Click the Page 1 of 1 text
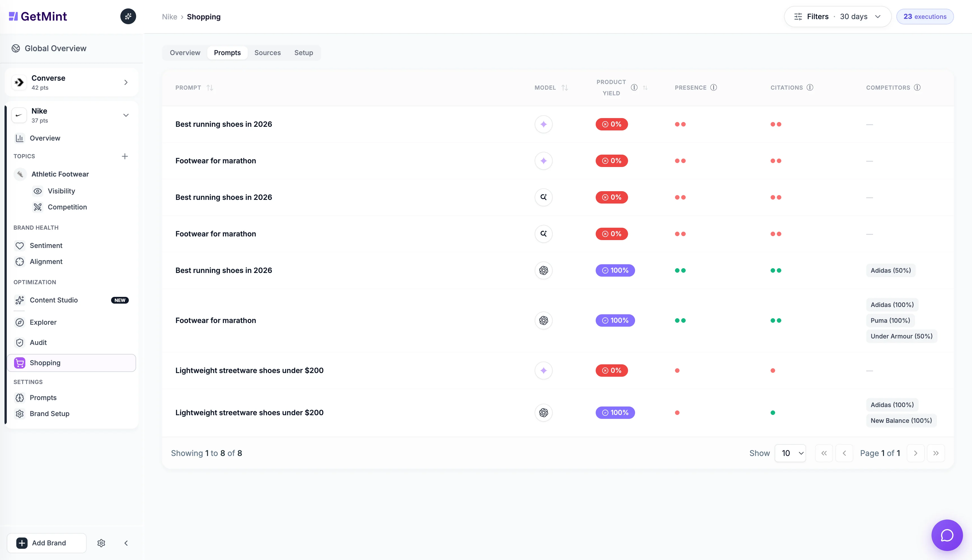972x560 pixels. (x=880, y=453)
